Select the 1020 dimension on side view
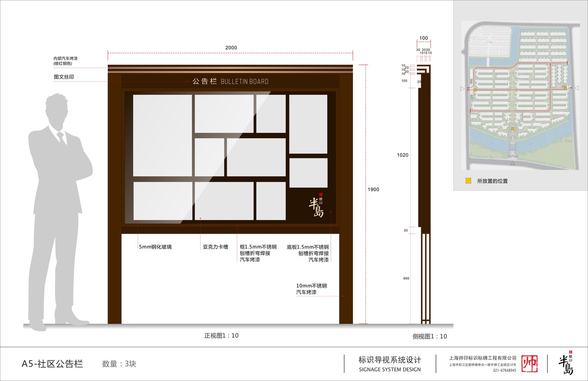588x381 pixels. coord(402,155)
